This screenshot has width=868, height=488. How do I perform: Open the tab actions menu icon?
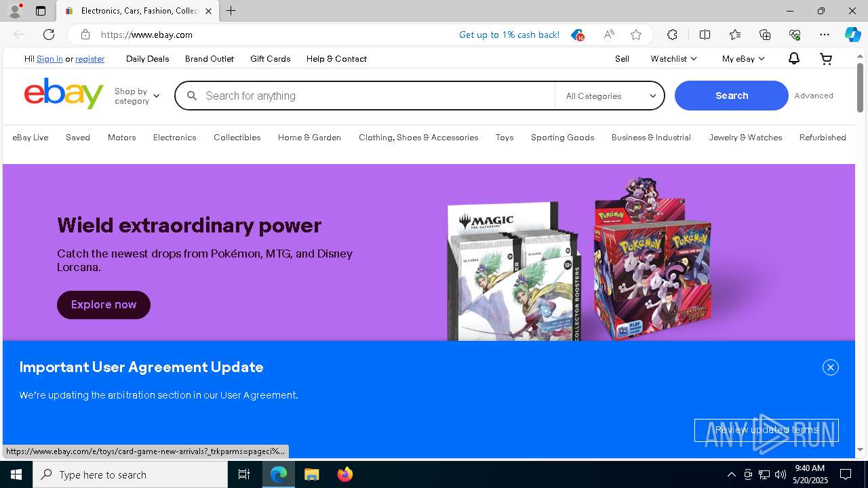tap(41, 11)
